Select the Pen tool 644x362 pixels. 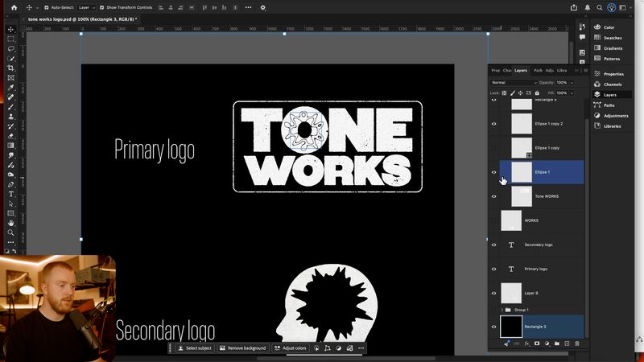pyautogui.click(x=11, y=184)
